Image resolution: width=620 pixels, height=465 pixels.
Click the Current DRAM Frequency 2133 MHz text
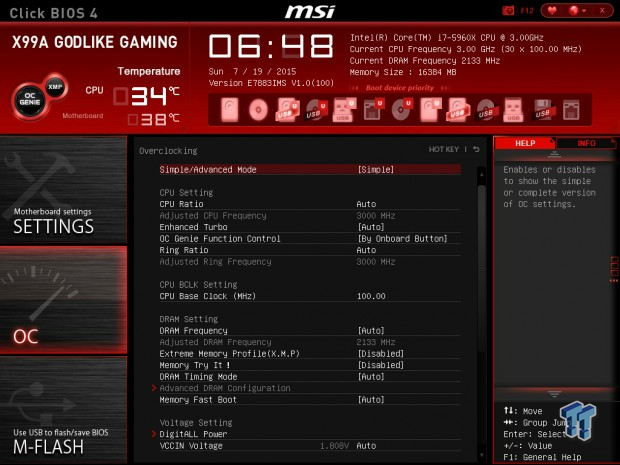(x=425, y=61)
